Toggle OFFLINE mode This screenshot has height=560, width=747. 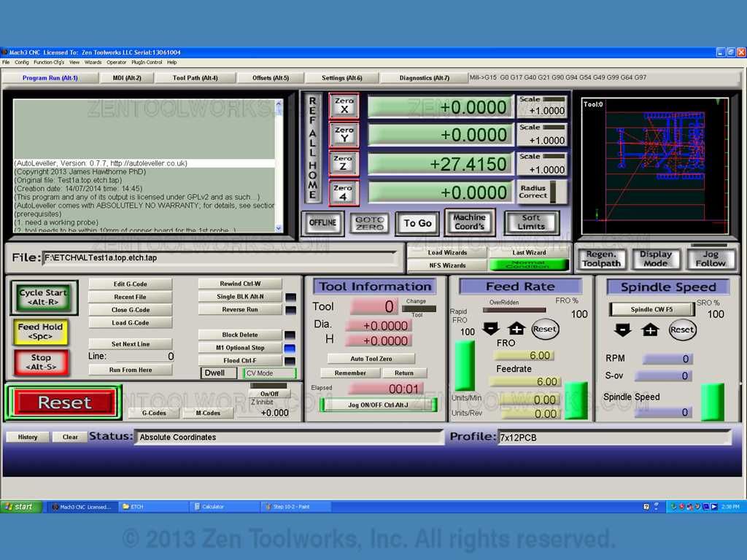[322, 223]
